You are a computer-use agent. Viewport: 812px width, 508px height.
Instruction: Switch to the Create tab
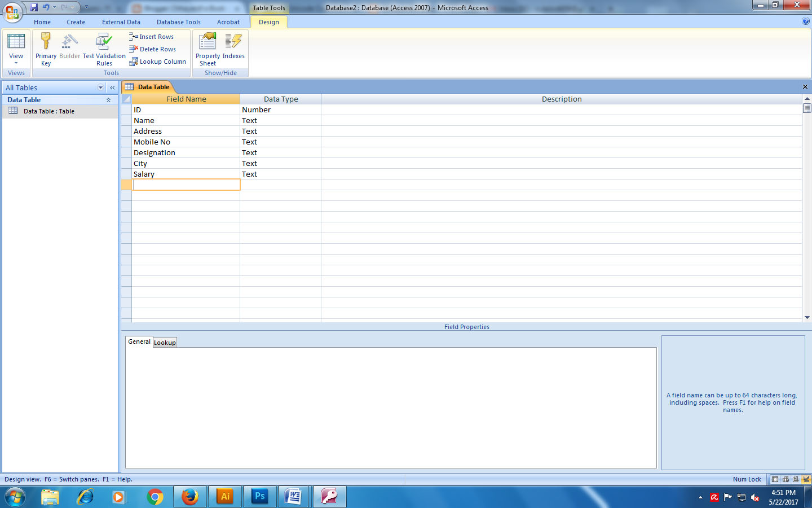tap(76, 22)
